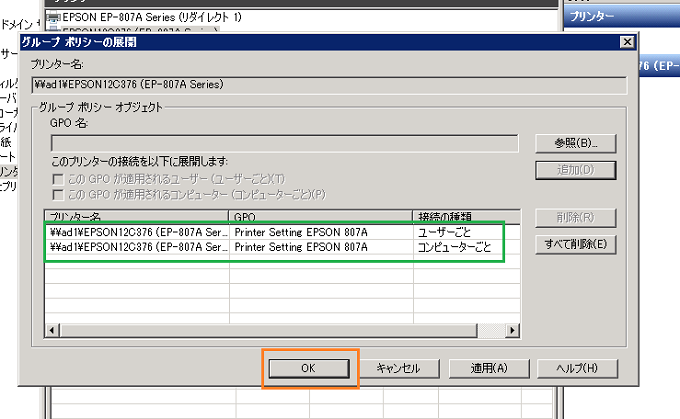Click the プリンター名 column header

[x=137, y=216]
